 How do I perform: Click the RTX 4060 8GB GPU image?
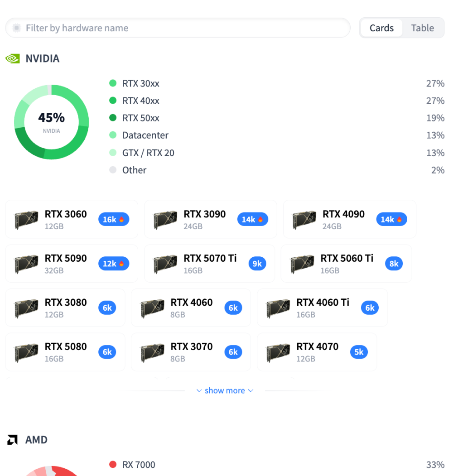pos(152,308)
